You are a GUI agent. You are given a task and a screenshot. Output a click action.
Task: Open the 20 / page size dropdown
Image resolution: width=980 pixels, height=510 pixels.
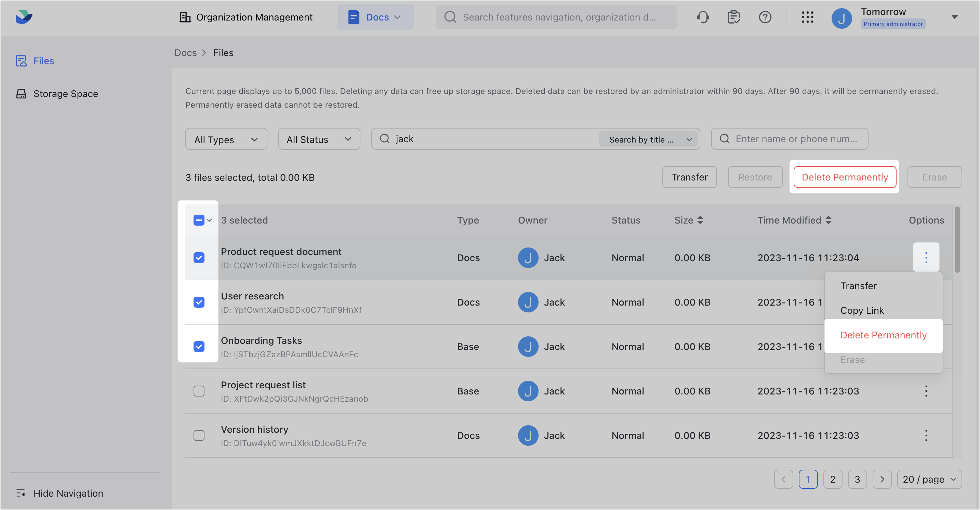click(x=929, y=479)
